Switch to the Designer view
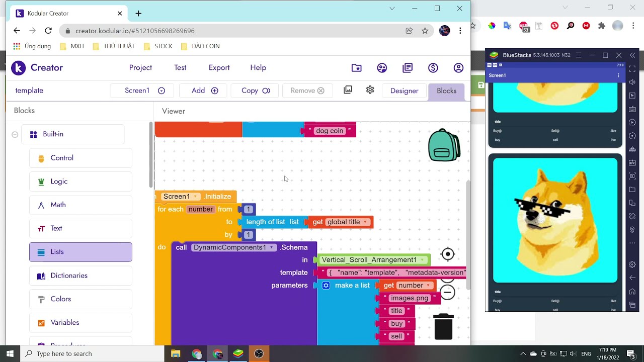Viewport: 644px width, 362px height. pos(405,91)
